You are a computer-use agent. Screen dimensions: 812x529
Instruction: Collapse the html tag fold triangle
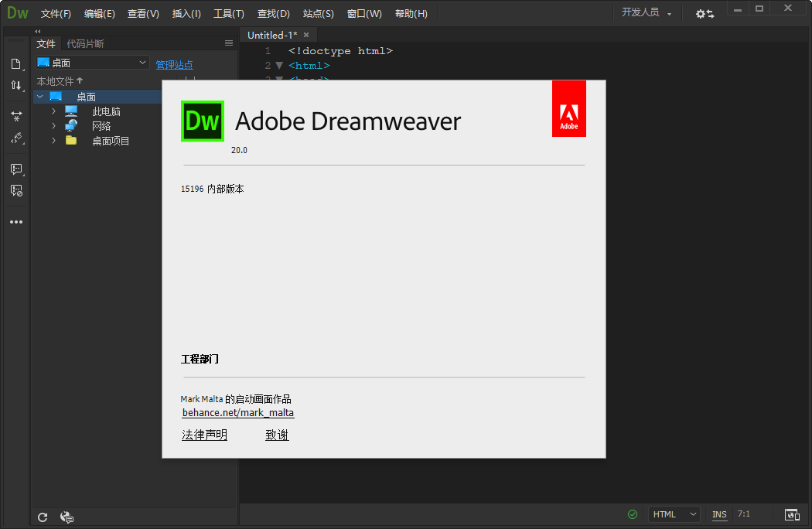pos(279,65)
